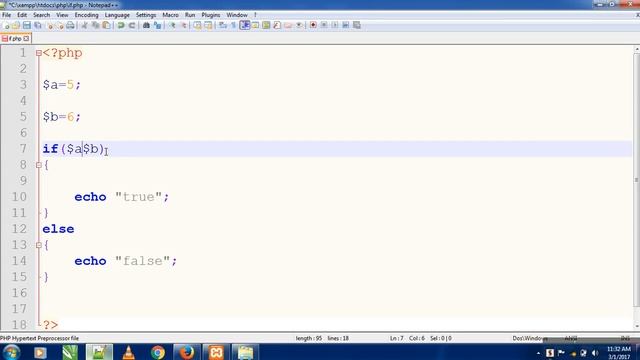Open XAMPP from the taskbar
The image size is (640, 360).
[x=216, y=352]
